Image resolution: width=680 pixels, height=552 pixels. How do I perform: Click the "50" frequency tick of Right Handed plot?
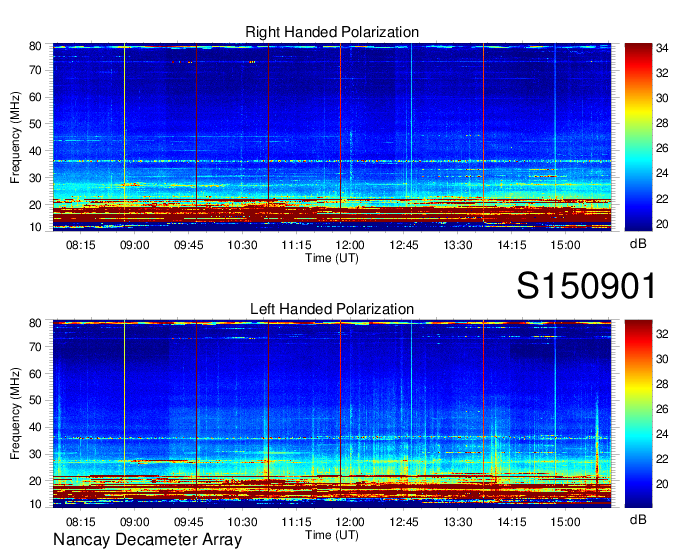35,124
